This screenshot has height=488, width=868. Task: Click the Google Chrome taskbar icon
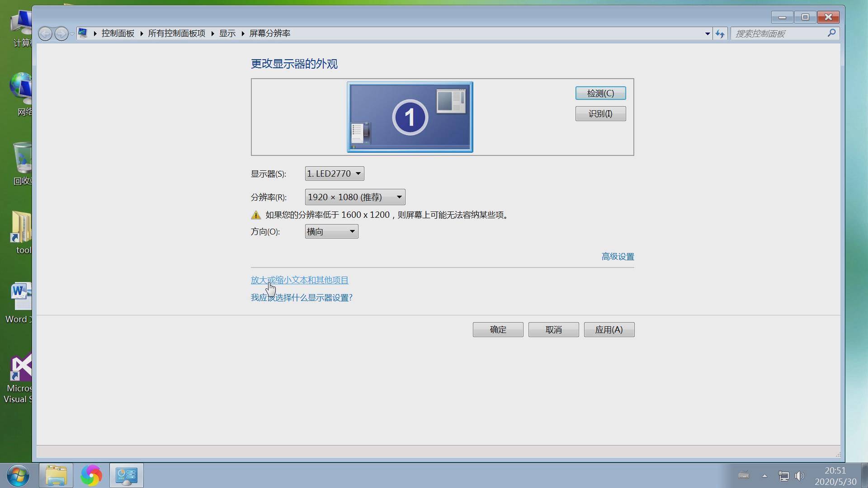tap(91, 475)
